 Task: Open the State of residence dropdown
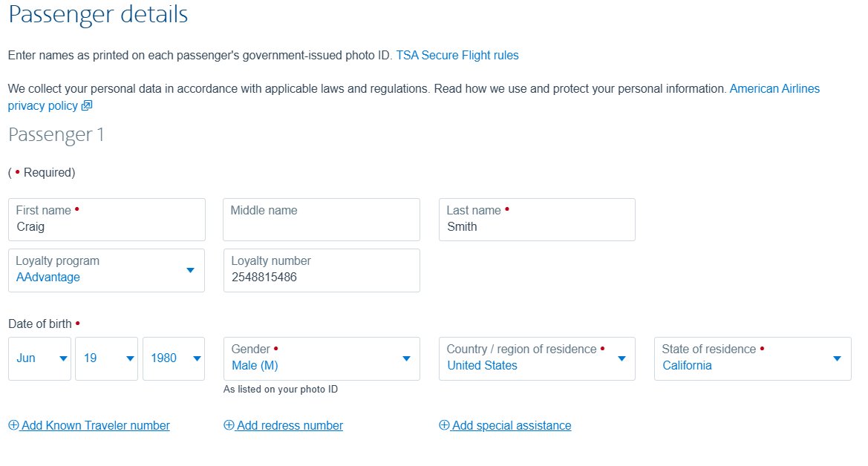pyautogui.click(x=752, y=358)
